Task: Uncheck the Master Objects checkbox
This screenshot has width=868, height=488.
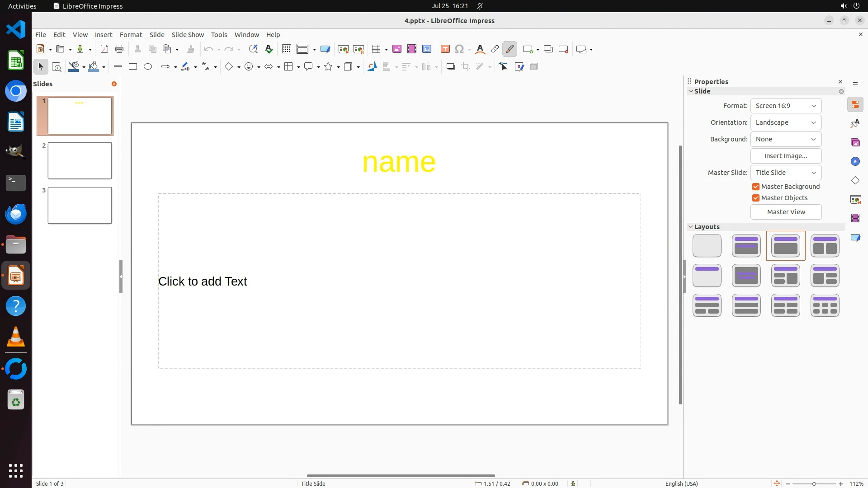Action: click(756, 198)
